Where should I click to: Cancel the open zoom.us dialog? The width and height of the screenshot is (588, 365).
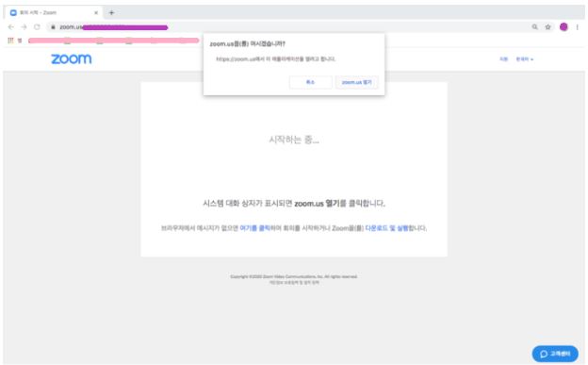tap(311, 82)
